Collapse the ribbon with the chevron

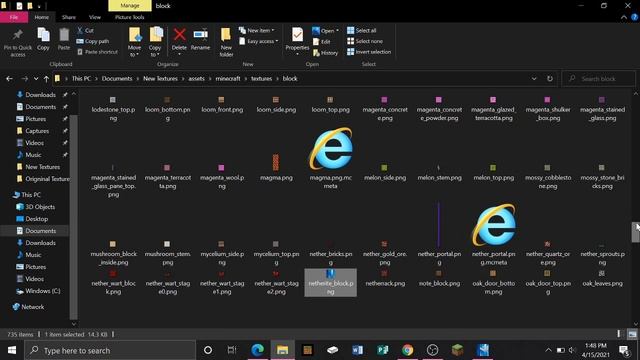[x=624, y=17]
